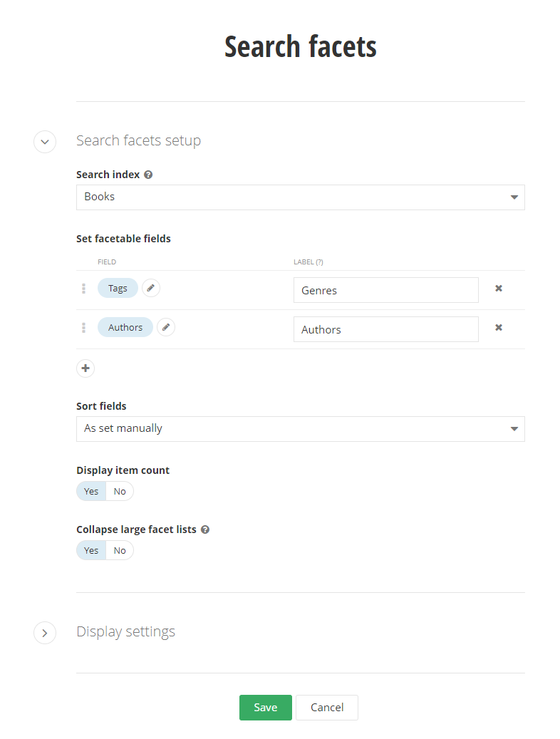This screenshot has height=739, width=560.
Task: Click the Genres label input field
Action: pyautogui.click(x=385, y=290)
